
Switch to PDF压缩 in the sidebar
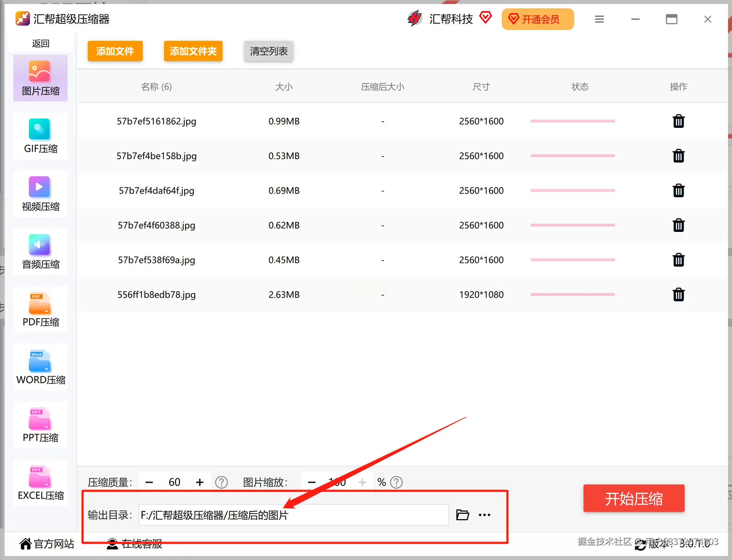(x=40, y=309)
